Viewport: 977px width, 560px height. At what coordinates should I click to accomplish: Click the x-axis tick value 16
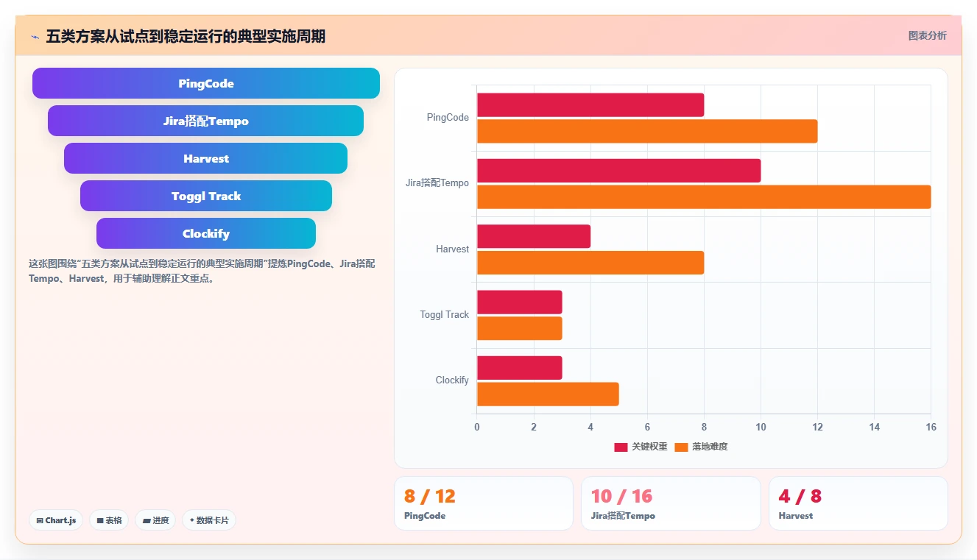click(x=931, y=428)
